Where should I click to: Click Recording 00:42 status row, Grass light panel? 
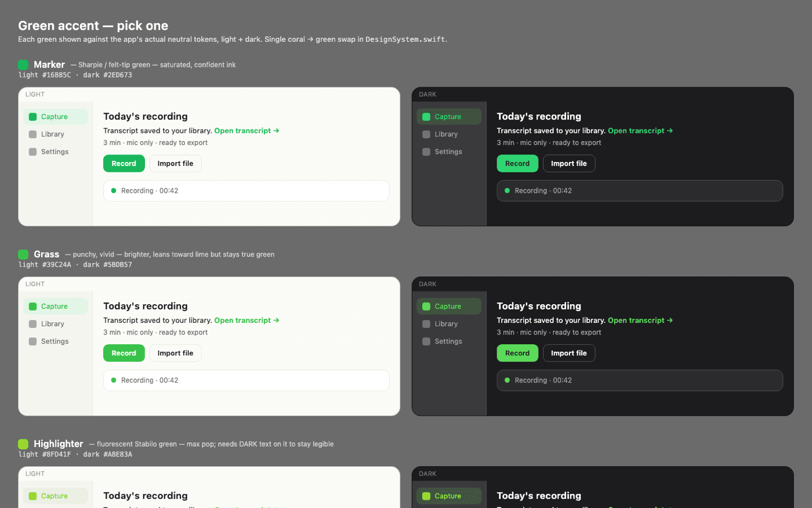246,380
